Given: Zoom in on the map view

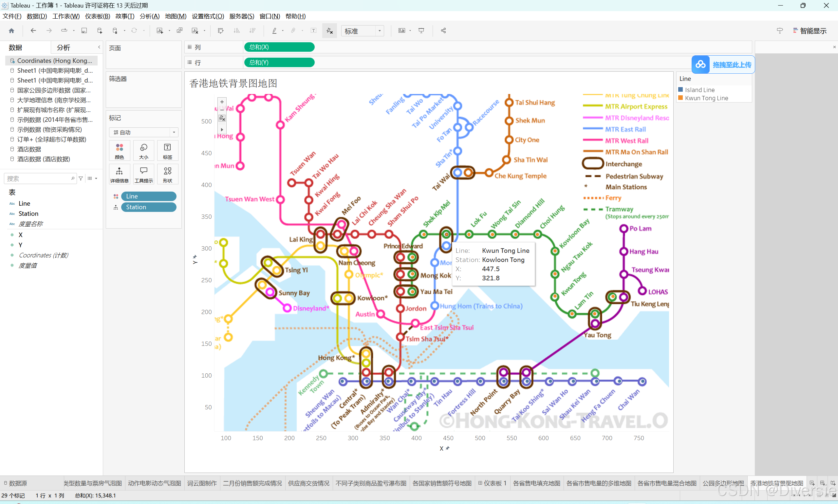Looking at the screenshot, I should click(222, 102).
